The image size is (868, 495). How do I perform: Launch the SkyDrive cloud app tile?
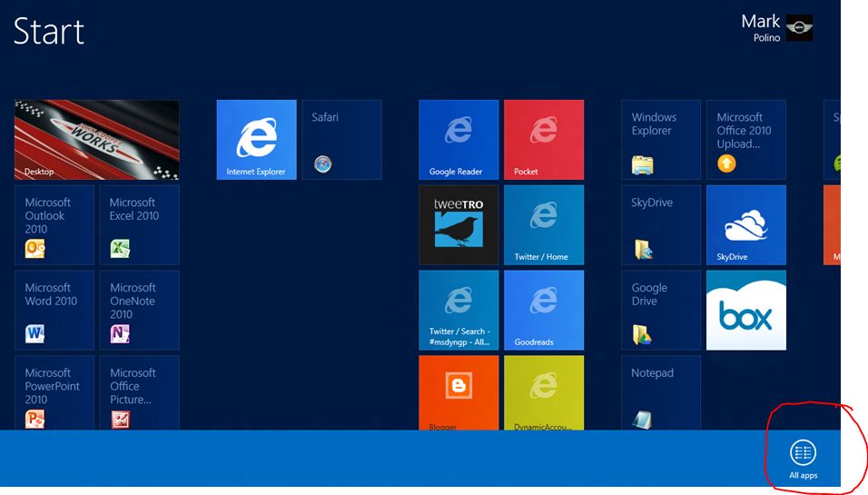(746, 225)
